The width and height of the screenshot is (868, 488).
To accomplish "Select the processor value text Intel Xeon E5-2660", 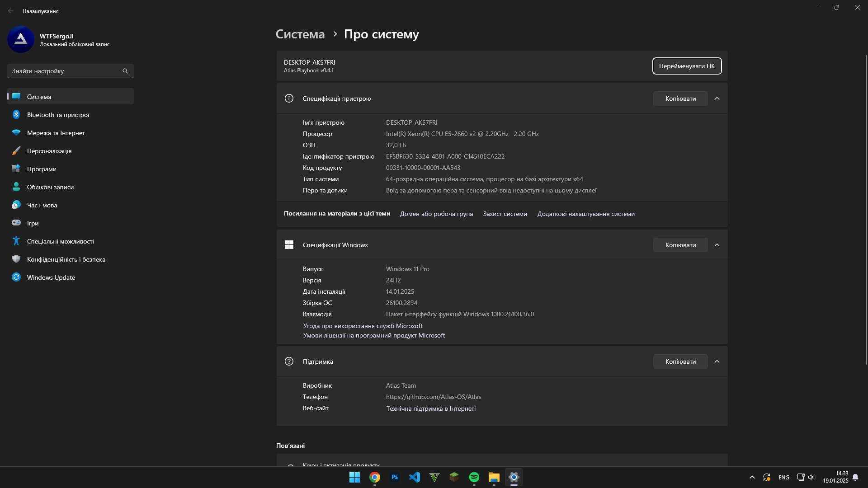I will coord(462,134).
